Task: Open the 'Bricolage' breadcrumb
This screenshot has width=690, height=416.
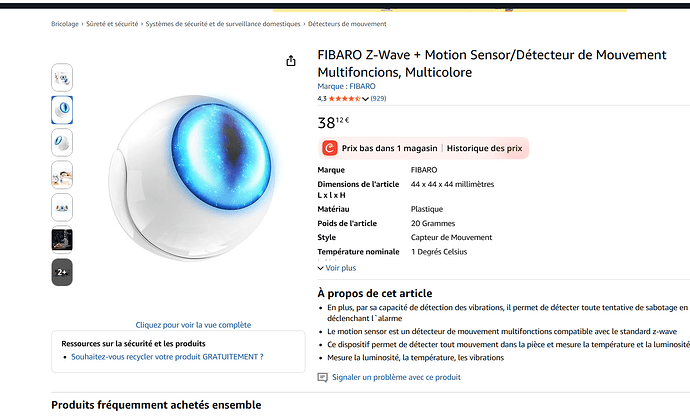Action: (65, 24)
